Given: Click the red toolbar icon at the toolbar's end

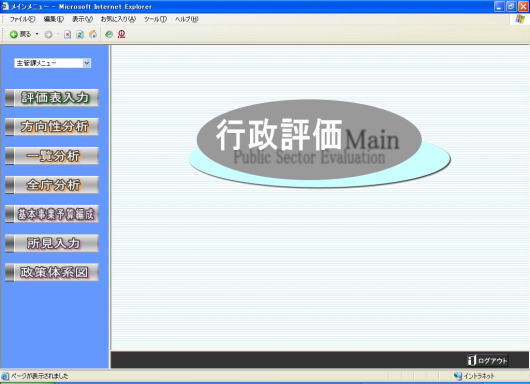Looking at the screenshot, I should coord(122,34).
